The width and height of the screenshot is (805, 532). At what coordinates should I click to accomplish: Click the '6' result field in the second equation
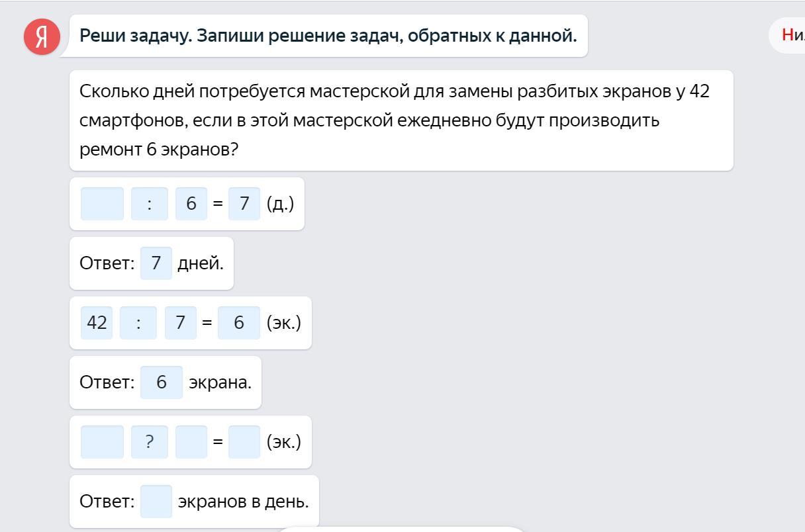point(239,323)
